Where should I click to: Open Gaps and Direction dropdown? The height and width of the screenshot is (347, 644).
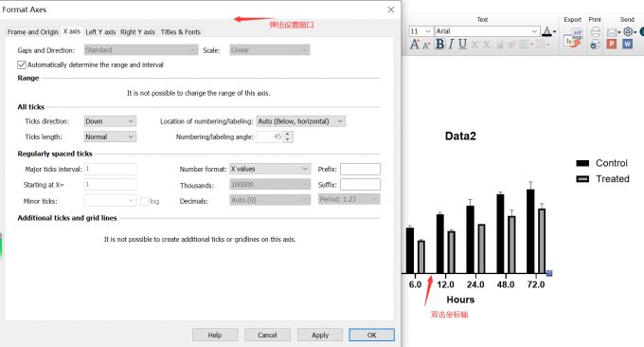click(x=141, y=50)
